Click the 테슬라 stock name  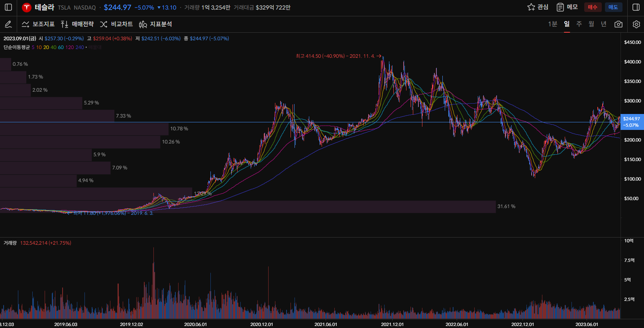45,7
